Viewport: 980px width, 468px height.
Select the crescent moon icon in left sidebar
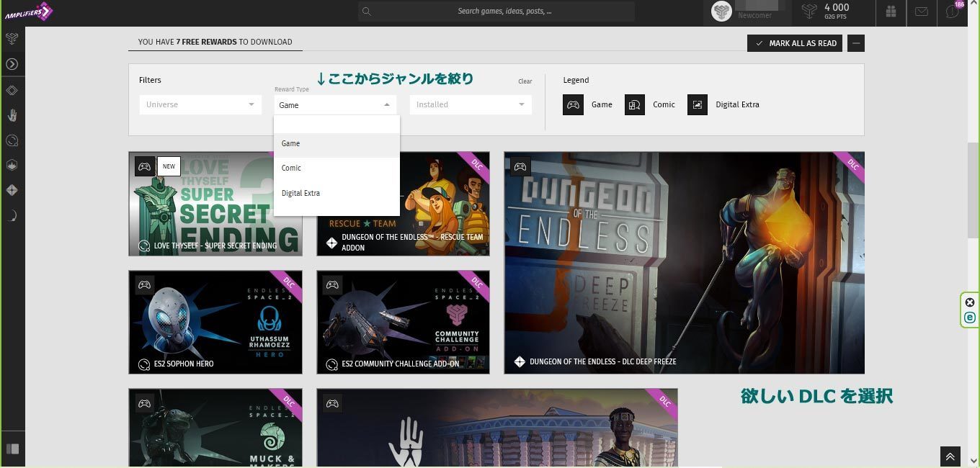click(x=12, y=216)
